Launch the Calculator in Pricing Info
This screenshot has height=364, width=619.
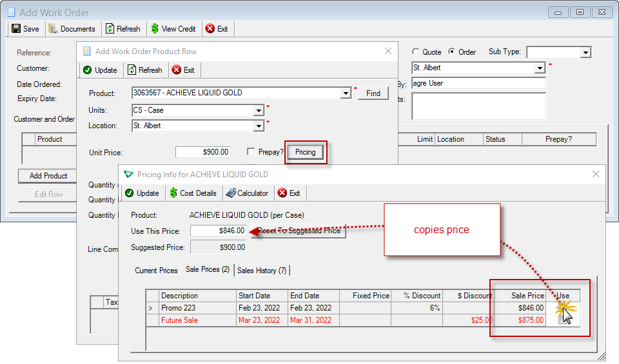point(247,193)
